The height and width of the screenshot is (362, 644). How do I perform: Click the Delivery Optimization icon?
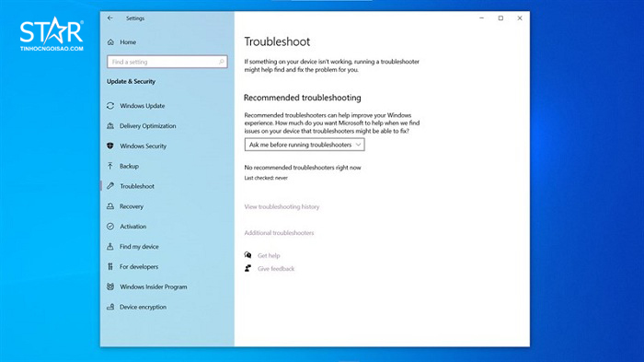(110, 126)
